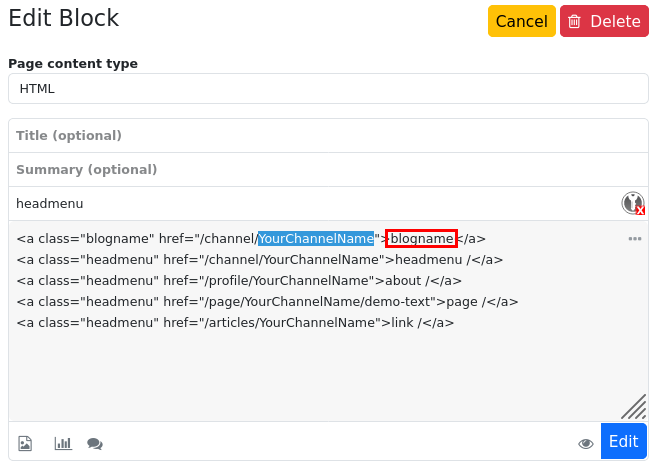Click the bar chart poll icon
This screenshot has height=469, width=658.
[x=63, y=443]
